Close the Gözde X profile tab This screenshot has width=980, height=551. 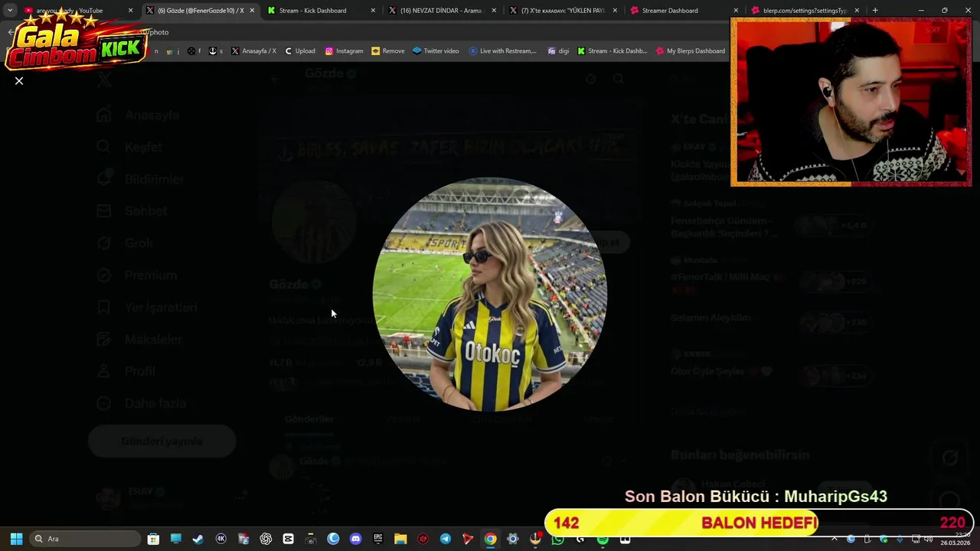point(252,11)
